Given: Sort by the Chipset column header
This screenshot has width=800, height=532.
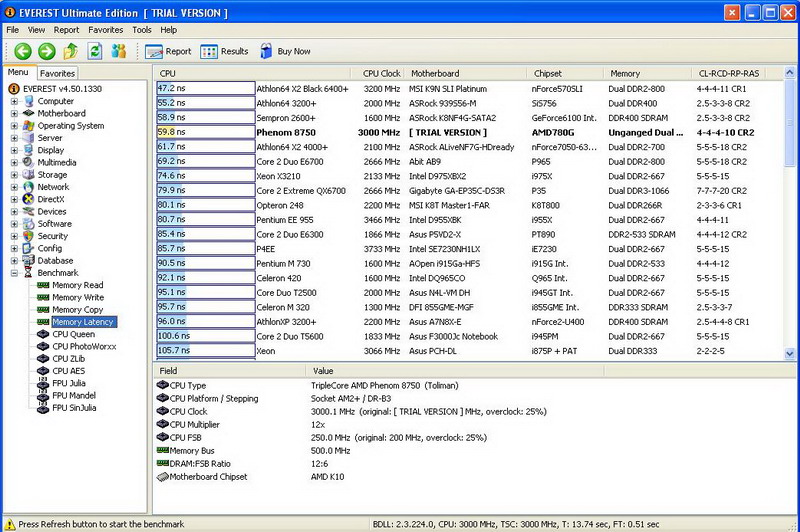Looking at the screenshot, I should 565,73.
